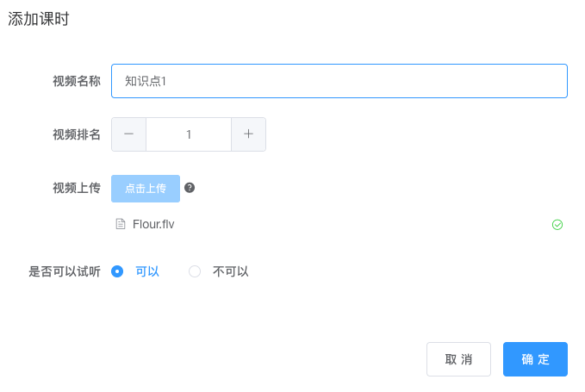This screenshot has height=392, width=585.
Task: Click the green upload success checkmark icon
Action: pyautogui.click(x=557, y=225)
